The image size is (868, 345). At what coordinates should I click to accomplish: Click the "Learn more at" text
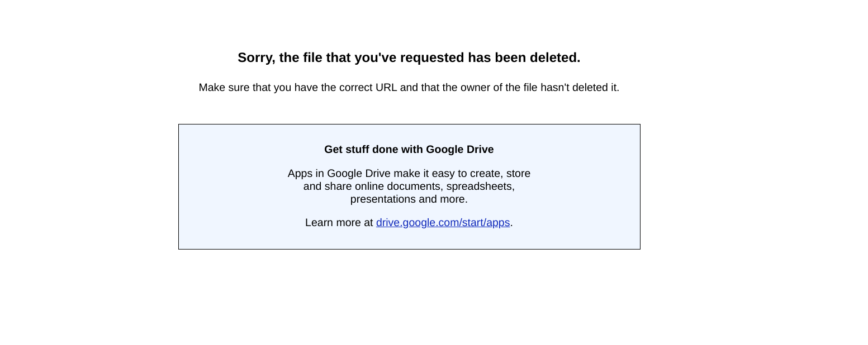point(339,223)
